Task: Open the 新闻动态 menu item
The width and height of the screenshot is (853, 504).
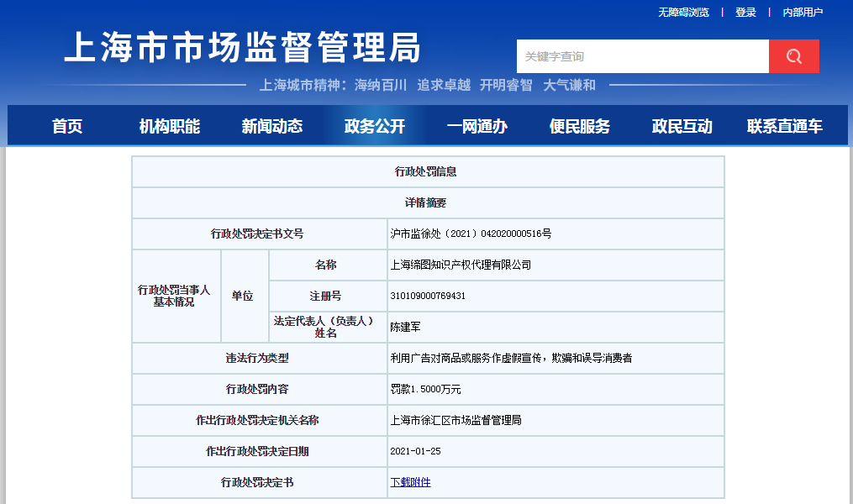Action: [x=272, y=126]
